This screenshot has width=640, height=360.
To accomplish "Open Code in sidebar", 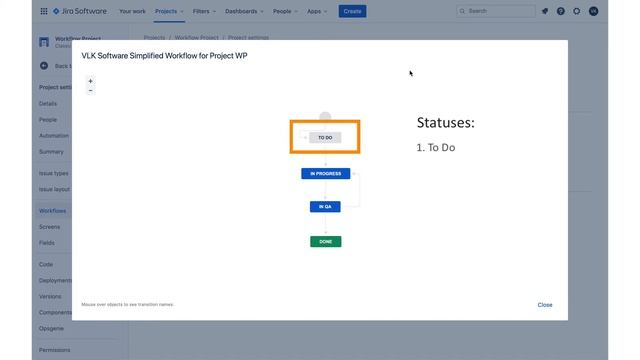I will tap(46, 264).
